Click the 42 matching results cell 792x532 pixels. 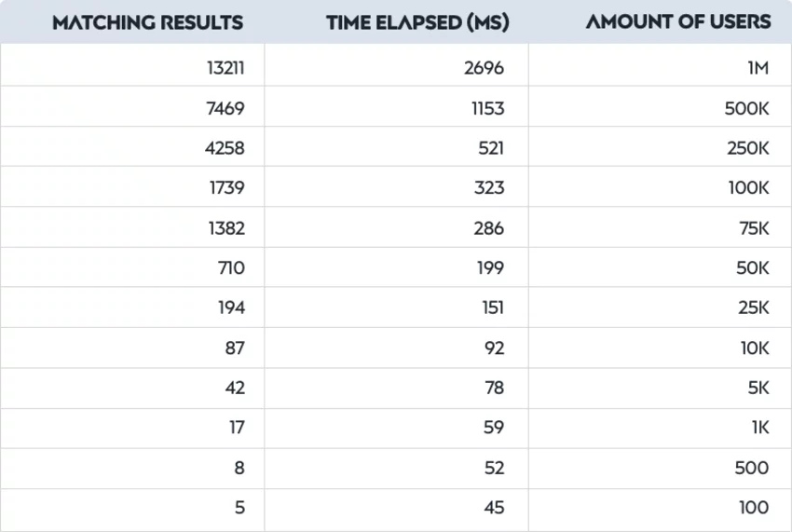132,388
